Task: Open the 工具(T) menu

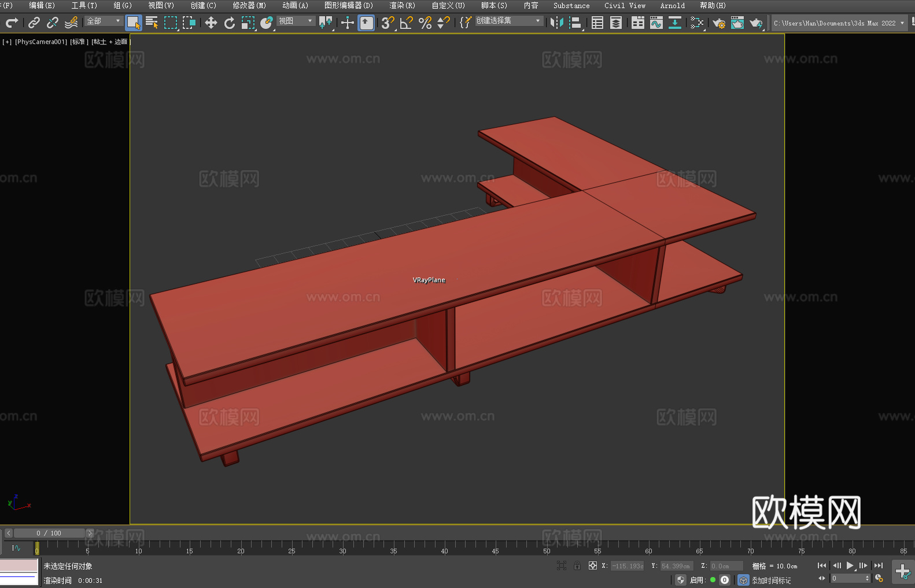Action: pos(84,5)
